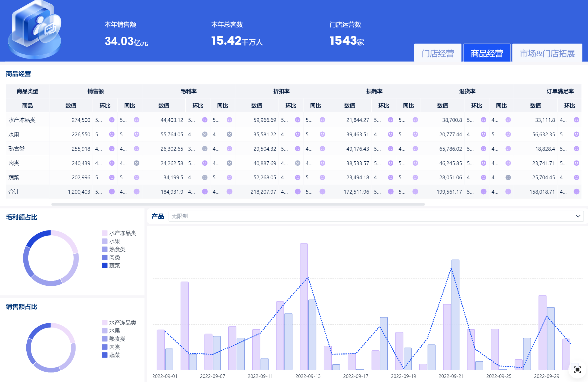Click smiley in 水产冻品类 销售额 环比
The height and width of the screenshot is (382, 588).
(112, 120)
